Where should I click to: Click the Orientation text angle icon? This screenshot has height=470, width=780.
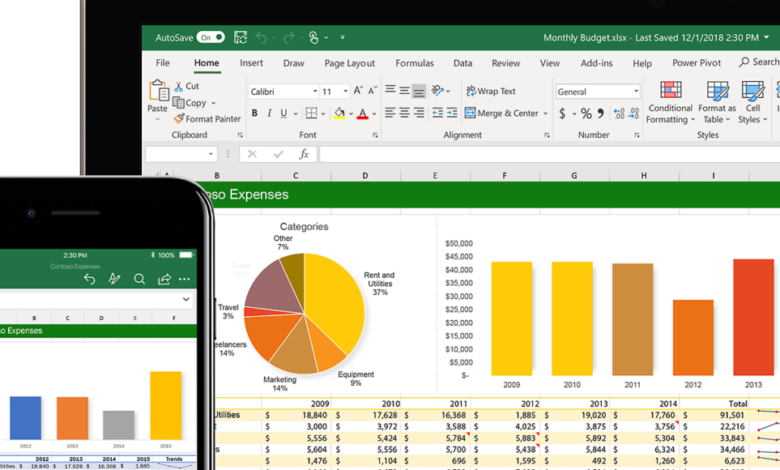click(x=437, y=90)
